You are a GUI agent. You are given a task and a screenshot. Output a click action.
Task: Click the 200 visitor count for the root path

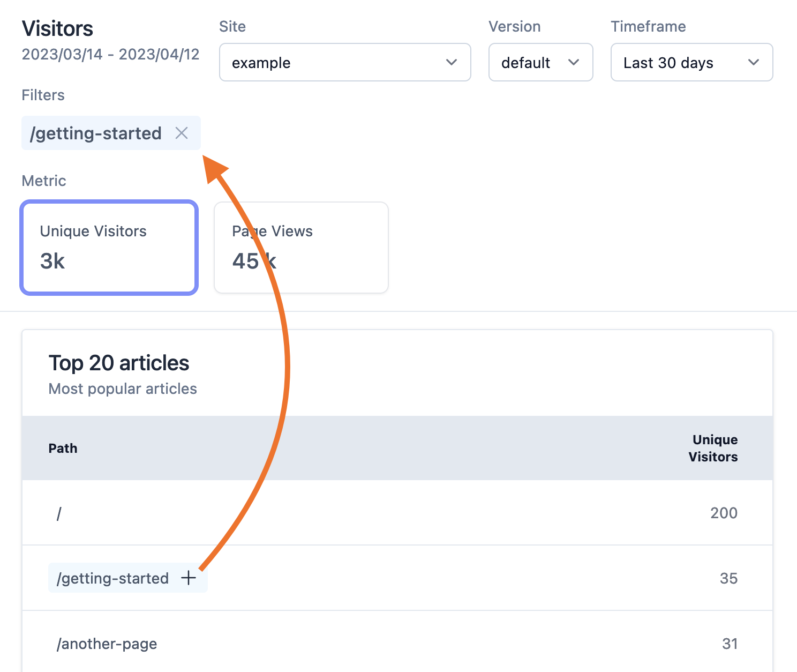(x=724, y=513)
